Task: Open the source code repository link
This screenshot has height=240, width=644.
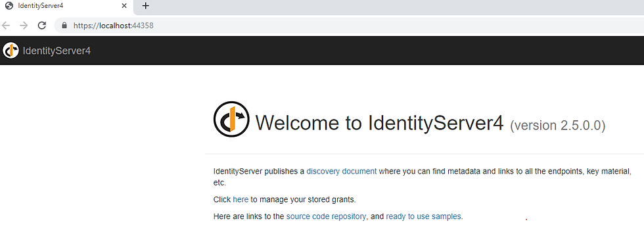Action: tap(326, 216)
